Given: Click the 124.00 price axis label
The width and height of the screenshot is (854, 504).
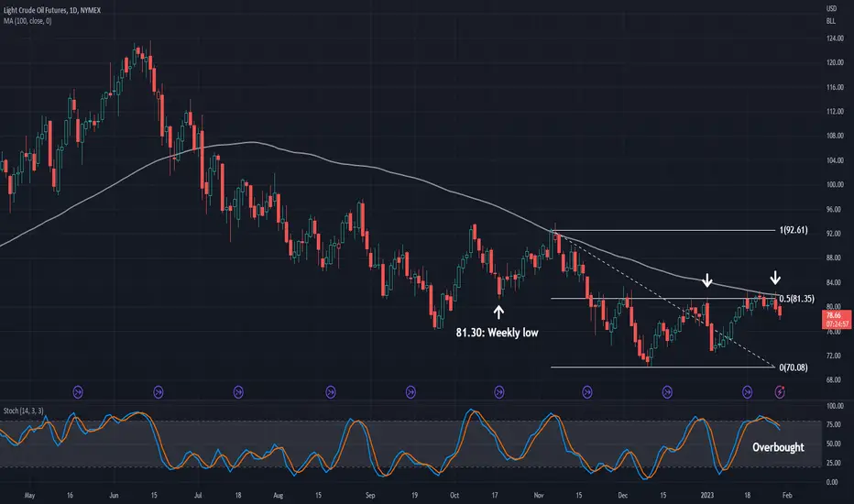Looking at the screenshot, I should pyautogui.click(x=835, y=38).
